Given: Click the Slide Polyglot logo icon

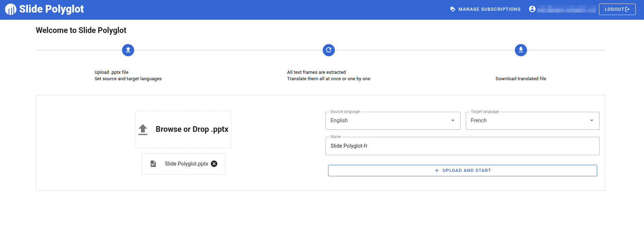Looking at the screenshot, I should pos(11,9).
